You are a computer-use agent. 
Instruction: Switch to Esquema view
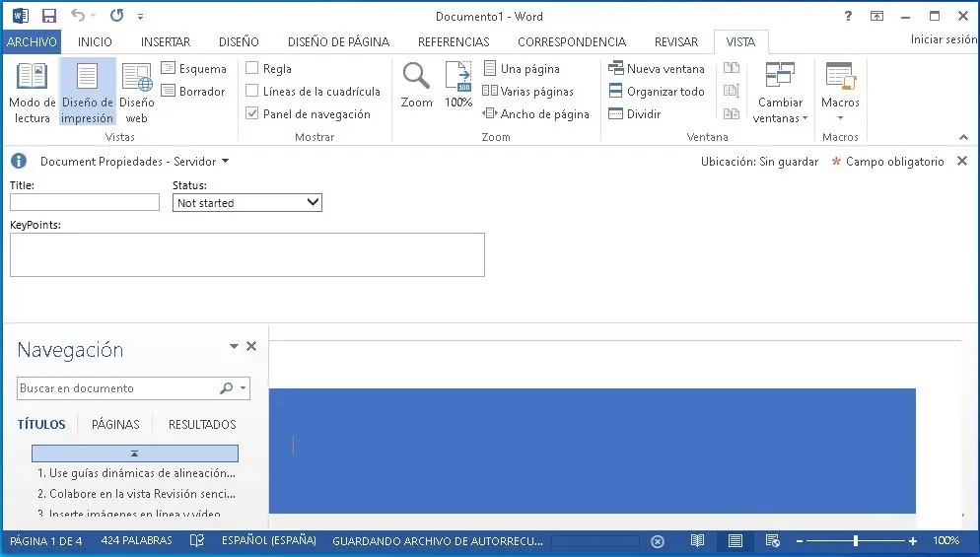(x=194, y=69)
